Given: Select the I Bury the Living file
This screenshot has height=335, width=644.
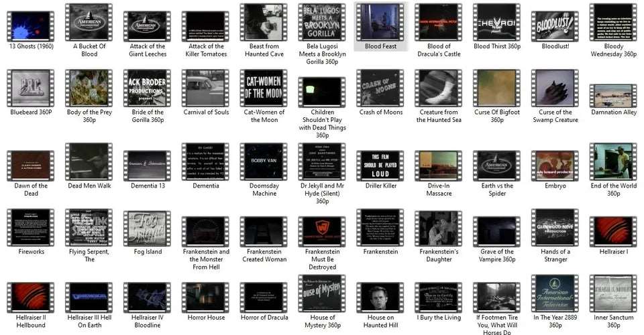Looking at the screenshot, I should [x=439, y=296].
